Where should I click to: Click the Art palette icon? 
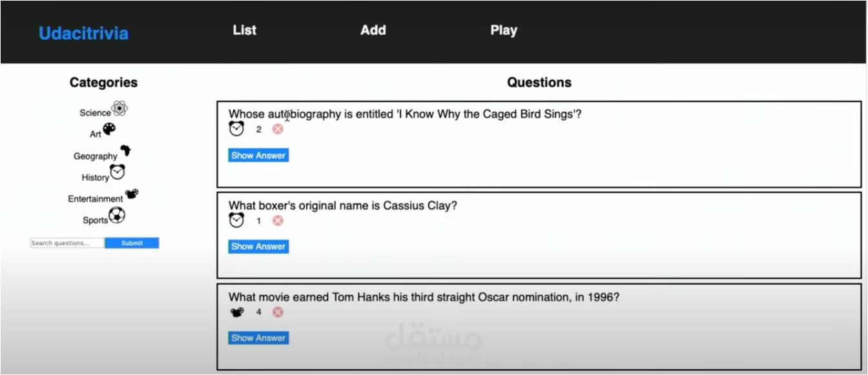click(109, 128)
